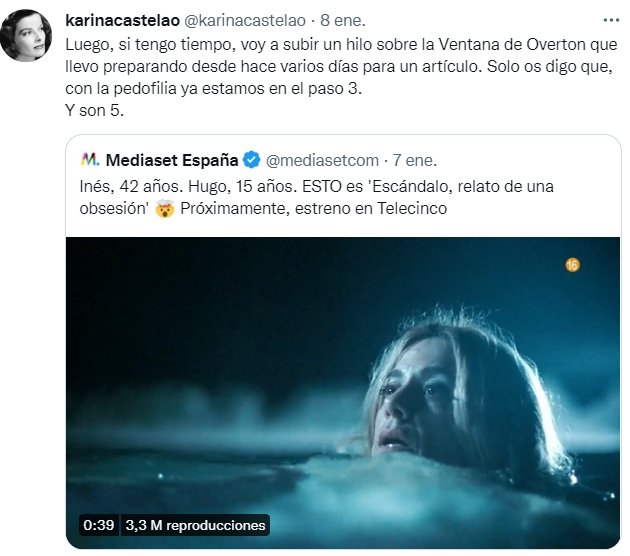Click the Mediaset España logo icon
The width and height of the screenshot is (630, 556).
click(x=90, y=159)
